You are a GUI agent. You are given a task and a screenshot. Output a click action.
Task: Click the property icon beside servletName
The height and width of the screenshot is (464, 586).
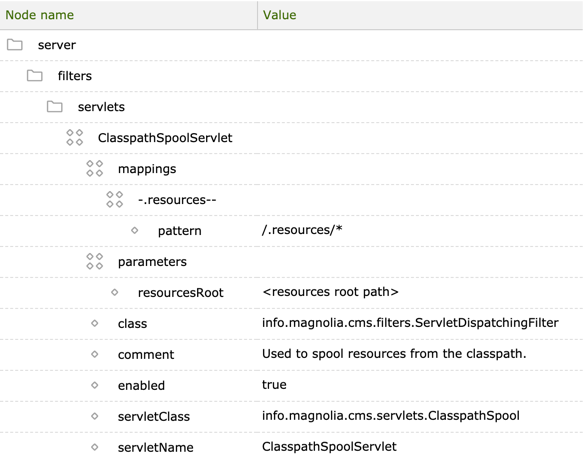tap(95, 447)
